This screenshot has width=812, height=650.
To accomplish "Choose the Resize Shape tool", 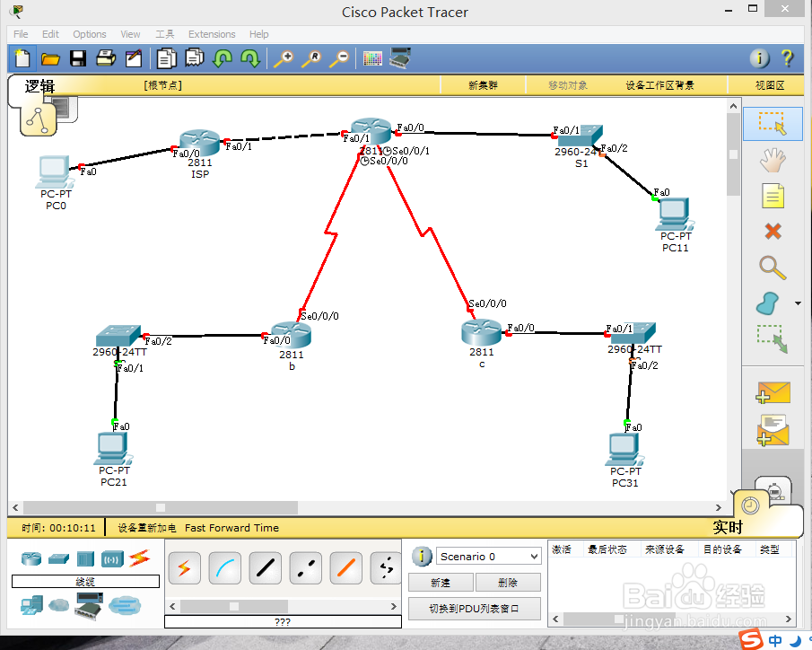I will pyautogui.click(x=773, y=339).
